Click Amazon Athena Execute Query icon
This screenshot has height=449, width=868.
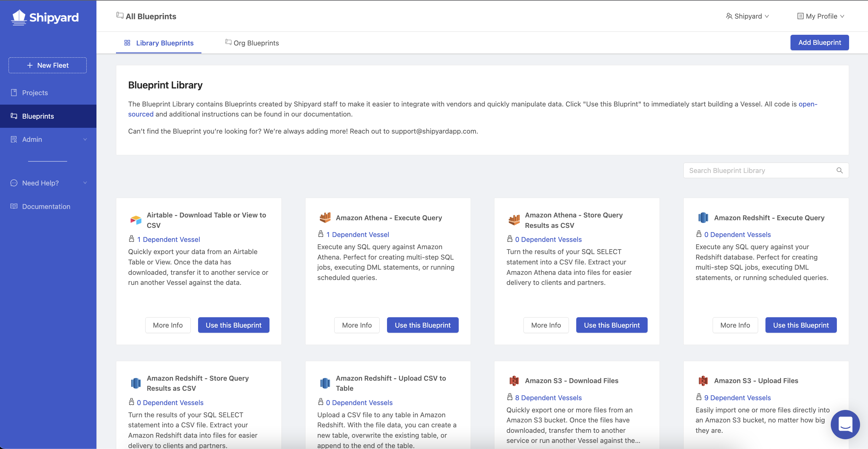tap(325, 217)
